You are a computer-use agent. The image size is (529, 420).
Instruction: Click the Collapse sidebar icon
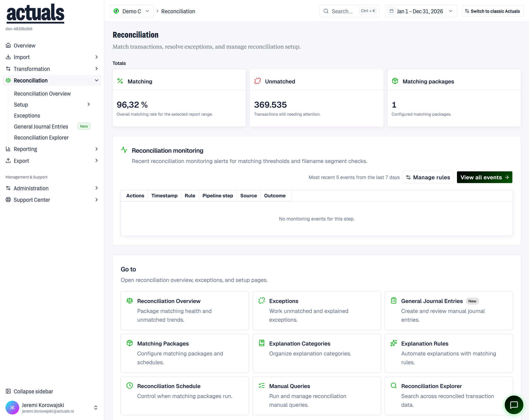[8, 391]
